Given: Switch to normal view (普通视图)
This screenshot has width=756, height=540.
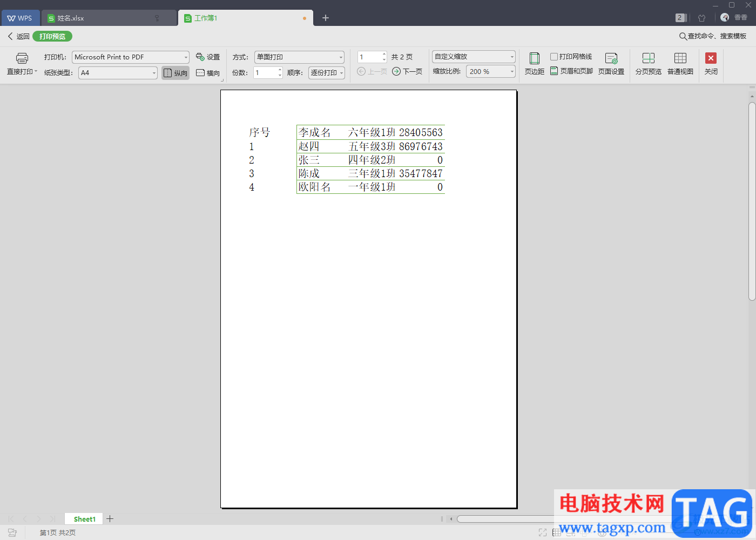Looking at the screenshot, I should click(680, 64).
